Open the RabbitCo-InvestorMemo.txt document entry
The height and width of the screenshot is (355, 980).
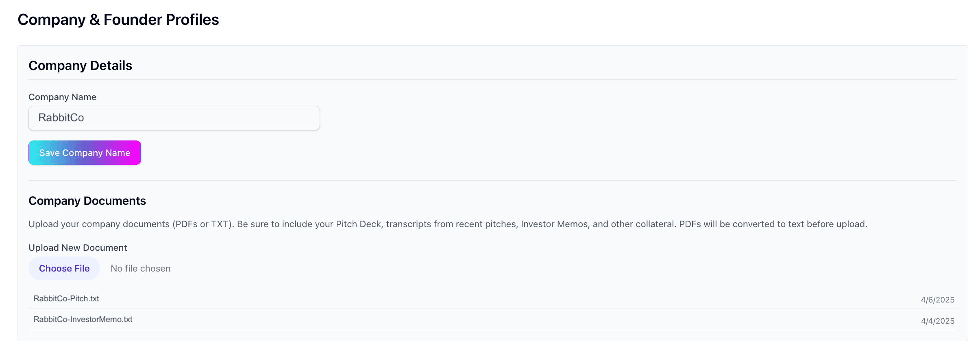(83, 319)
